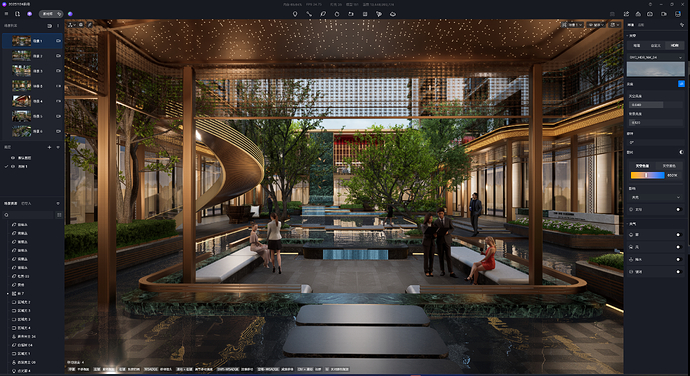The height and width of the screenshot is (376, 690).
Task: Switch to the 自定义 sky tab
Action: click(x=656, y=45)
